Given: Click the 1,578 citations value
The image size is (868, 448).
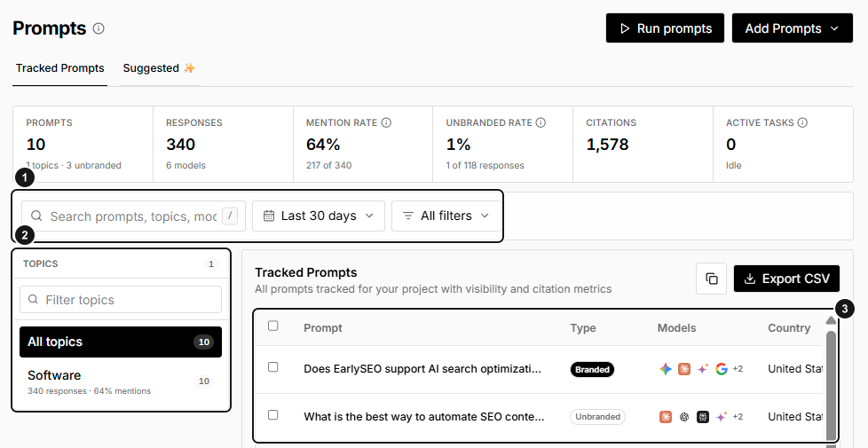Looking at the screenshot, I should [607, 145].
